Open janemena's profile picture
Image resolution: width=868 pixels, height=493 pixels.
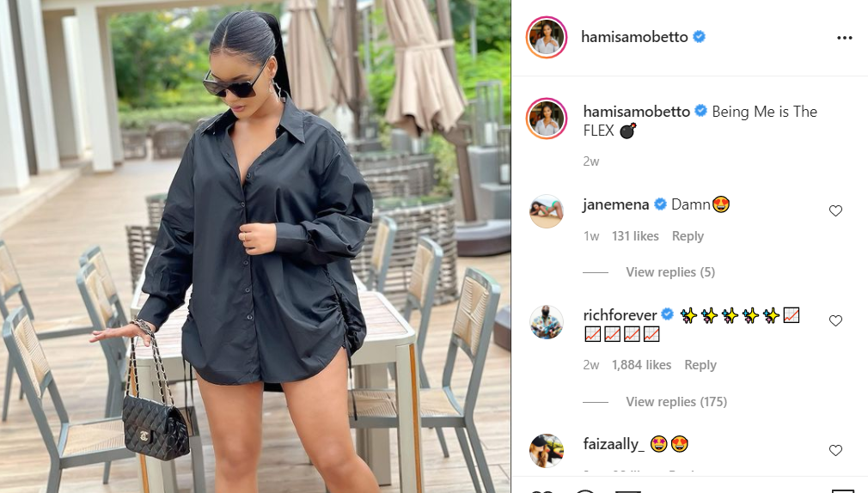tap(547, 210)
